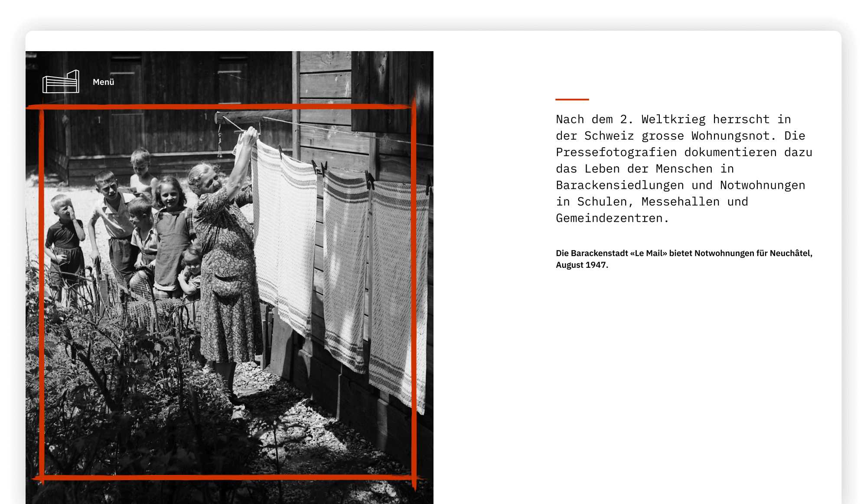The width and height of the screenshot is (867, 504).
Task: Click 'August 1947' in the caption
Action: (x=581, y=265)
